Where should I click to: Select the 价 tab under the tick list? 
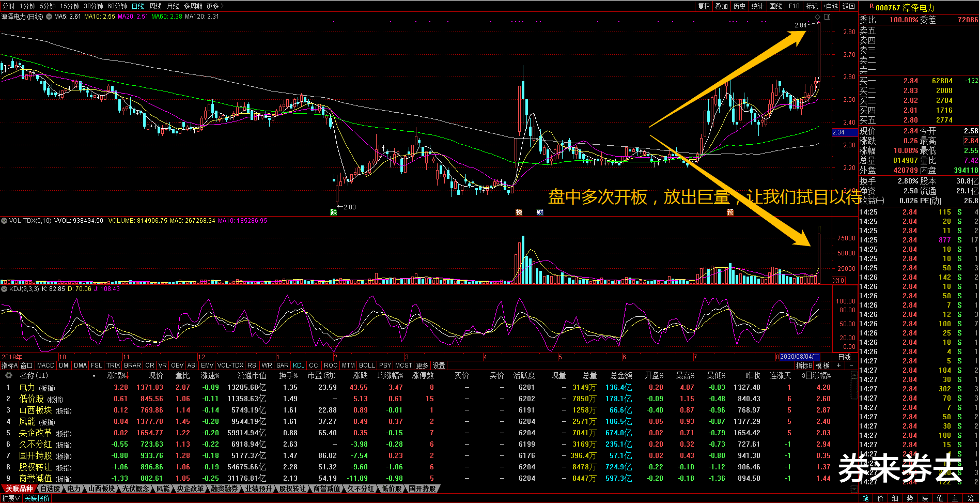click(x=880, y=498)
